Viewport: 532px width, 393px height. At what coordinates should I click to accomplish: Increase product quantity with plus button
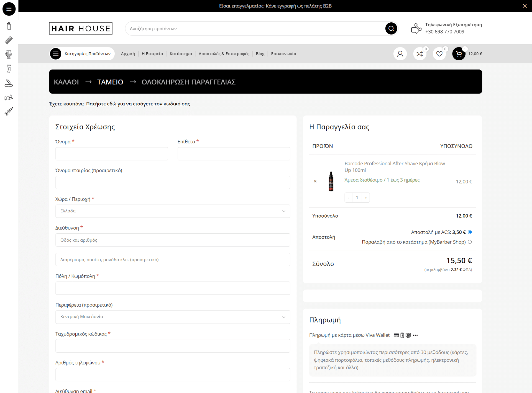pyautogui.click(x=366, y=198)
